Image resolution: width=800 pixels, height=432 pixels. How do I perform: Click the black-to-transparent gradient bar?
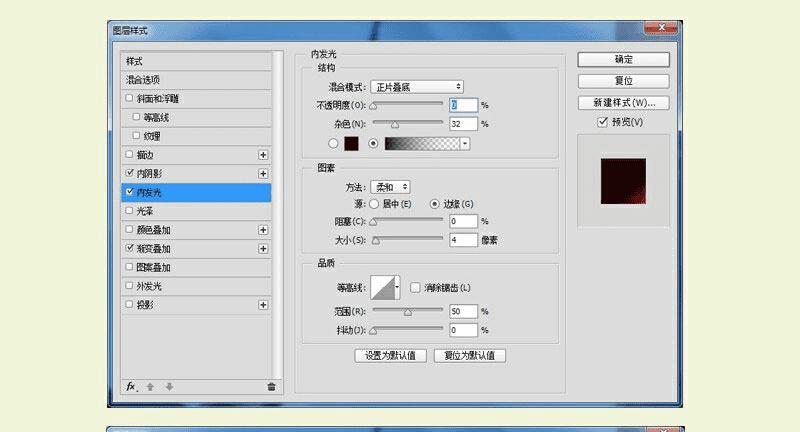pos(422,144)
